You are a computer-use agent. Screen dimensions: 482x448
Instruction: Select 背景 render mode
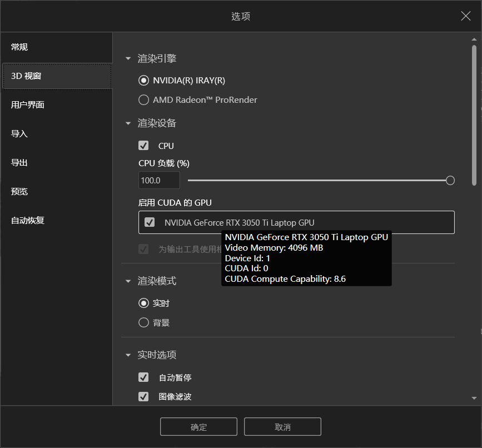tap(143, 322)
